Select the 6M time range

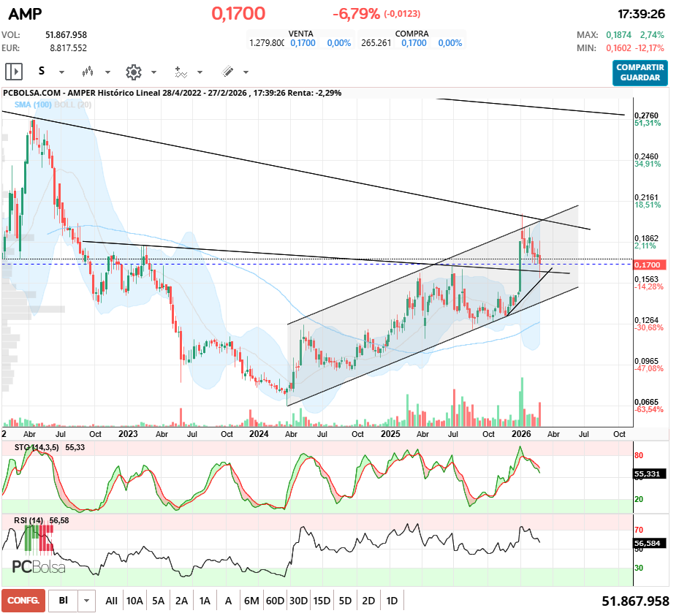pos(251,601)
